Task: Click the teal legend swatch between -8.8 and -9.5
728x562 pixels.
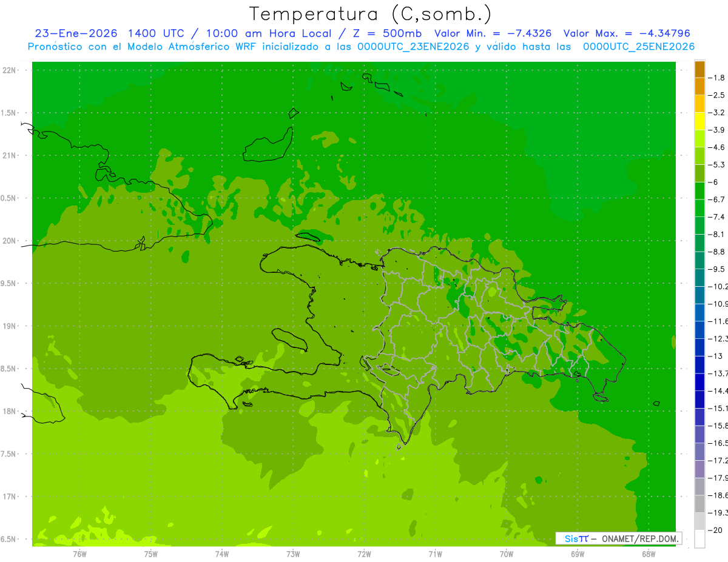Action: click(699, 261)
